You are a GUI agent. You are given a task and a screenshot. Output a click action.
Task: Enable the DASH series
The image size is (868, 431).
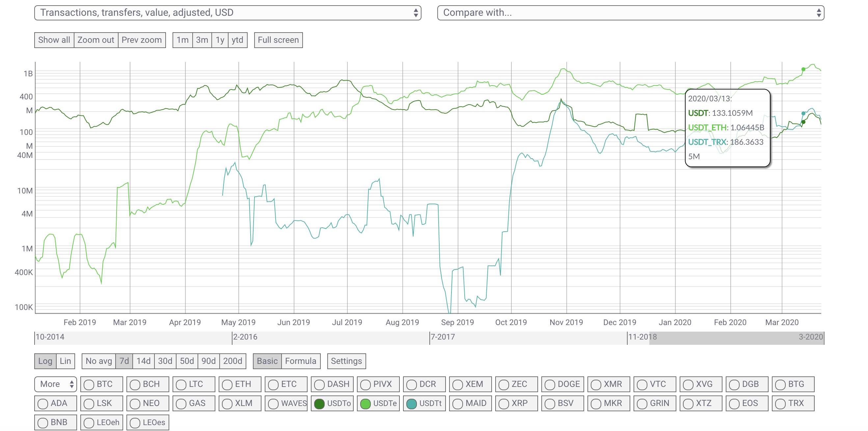coord(332,384)
